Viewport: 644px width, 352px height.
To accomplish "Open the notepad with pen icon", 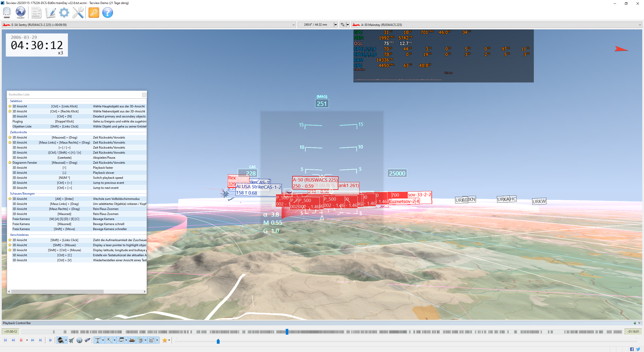I will tap(50, 12).
